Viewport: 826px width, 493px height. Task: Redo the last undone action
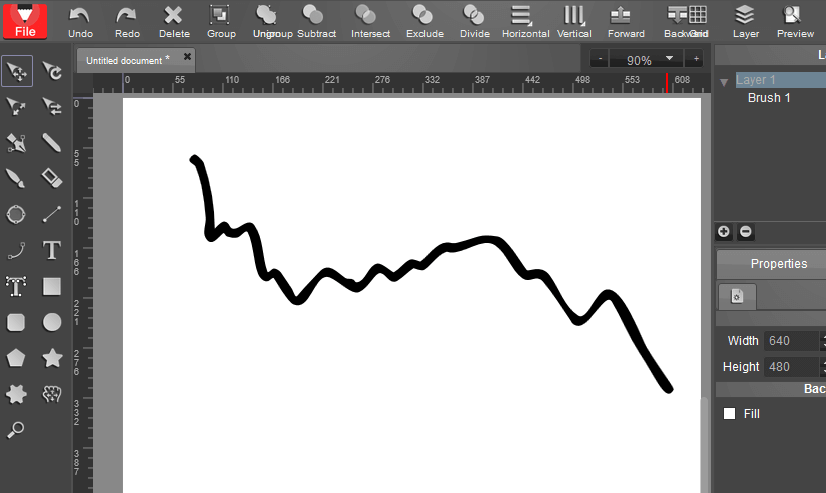point(127,22)
